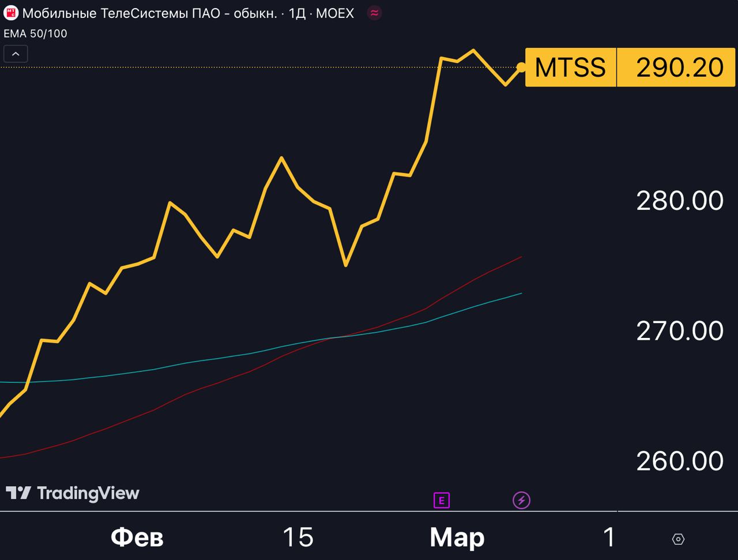
Task: Click the MTS company logo icon
Action: [11, 13]
